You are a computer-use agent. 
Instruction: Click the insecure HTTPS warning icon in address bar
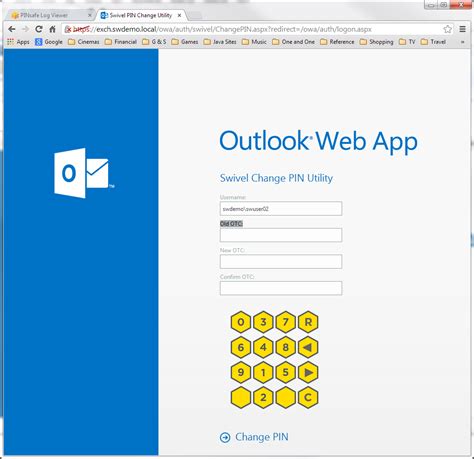68,29
